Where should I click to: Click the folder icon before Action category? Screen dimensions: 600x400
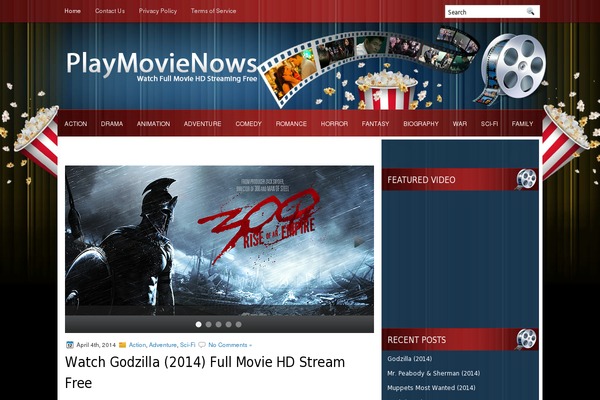[x=122, y=345]
